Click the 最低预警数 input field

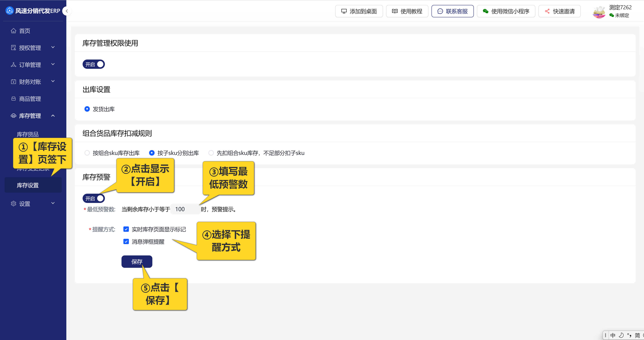pos(185,209)
